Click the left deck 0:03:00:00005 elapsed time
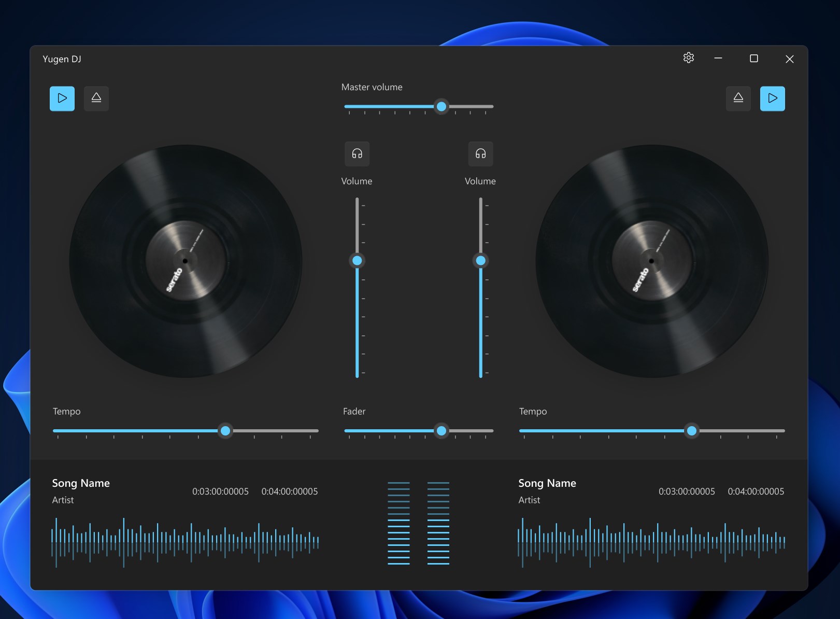 pyautogui.click(x=220, y=491)
